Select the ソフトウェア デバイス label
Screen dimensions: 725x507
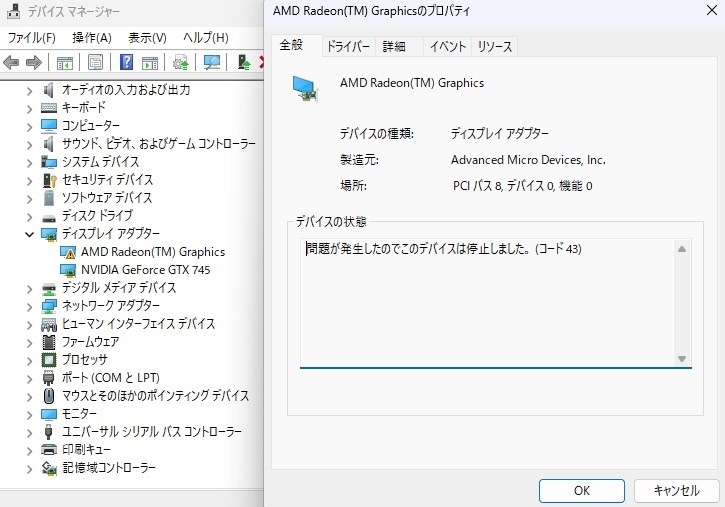point(107,198)
